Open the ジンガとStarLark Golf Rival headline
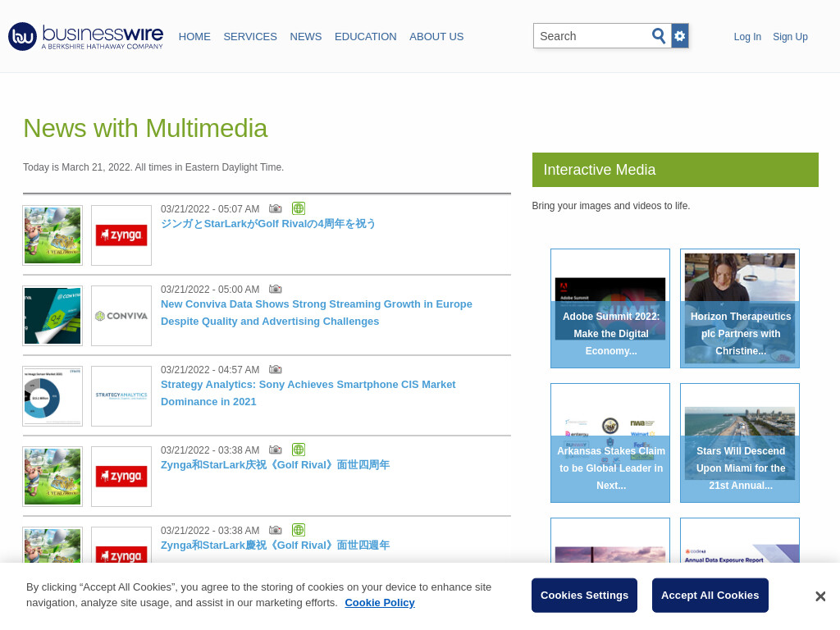This screenshot has height=630, width=840. click(x=268, y=223)
